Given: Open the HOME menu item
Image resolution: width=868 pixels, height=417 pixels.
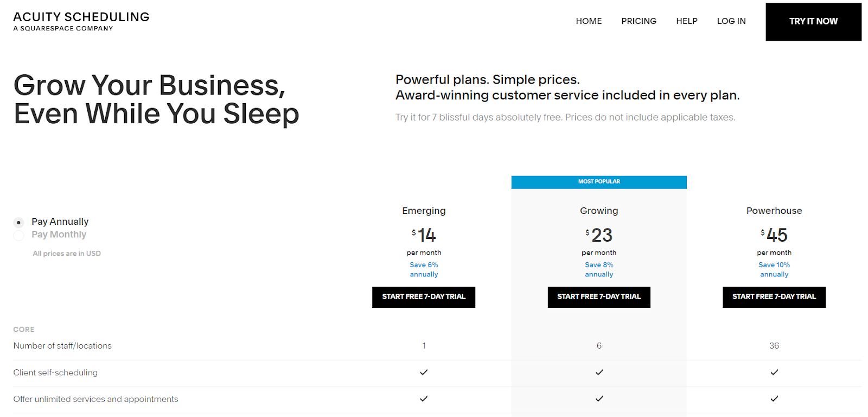Looking at the screenshot, I should click(589, 21).
